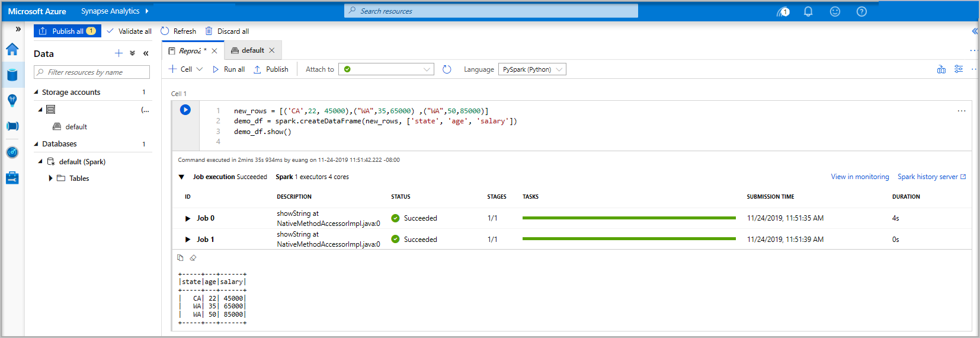Expand the Tables folder in tree
980x338 pixels.
point(51,178)
